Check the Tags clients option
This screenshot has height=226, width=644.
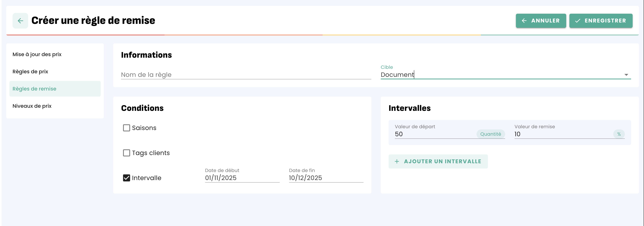point(127,153)
